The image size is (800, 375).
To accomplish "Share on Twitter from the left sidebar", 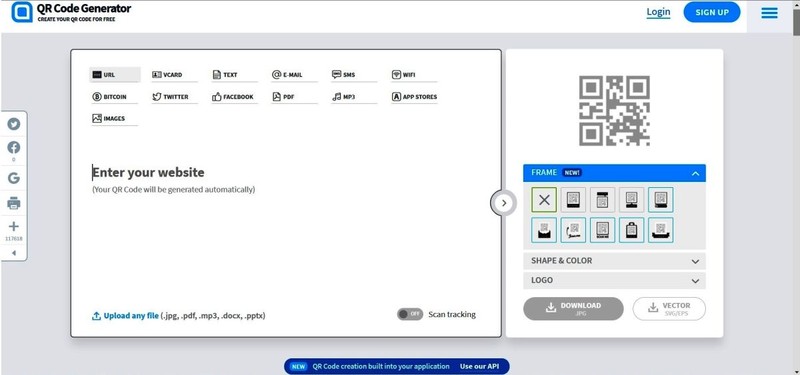I will click(14, 124).
